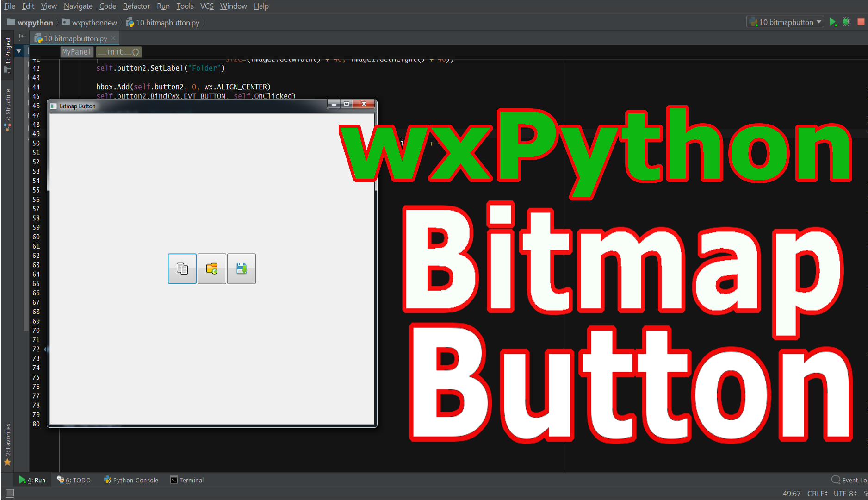This screenshot has width=868, height=500.
Task: Click the copy bitmap button
Action: click(182, 269)
